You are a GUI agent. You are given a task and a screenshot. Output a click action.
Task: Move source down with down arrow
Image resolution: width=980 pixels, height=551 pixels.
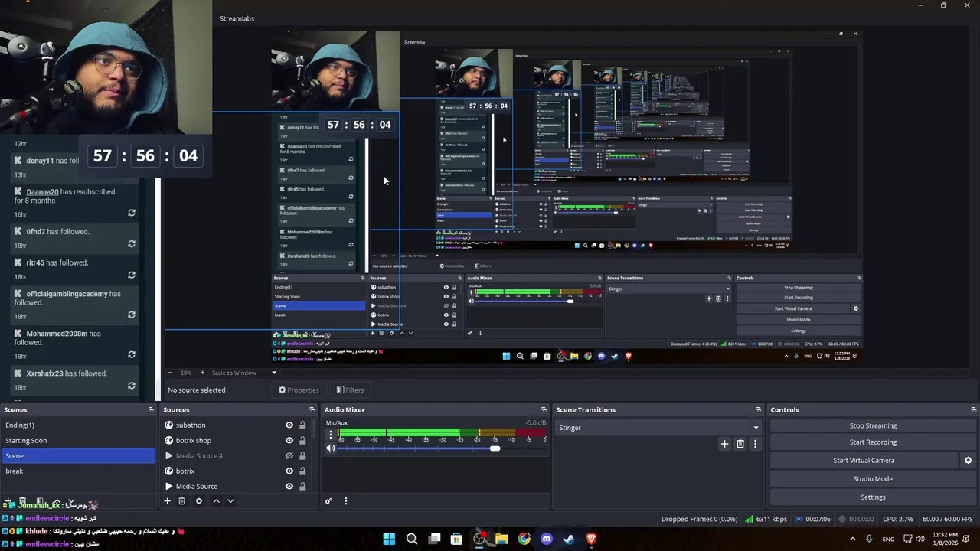click(x=230, y=501)
